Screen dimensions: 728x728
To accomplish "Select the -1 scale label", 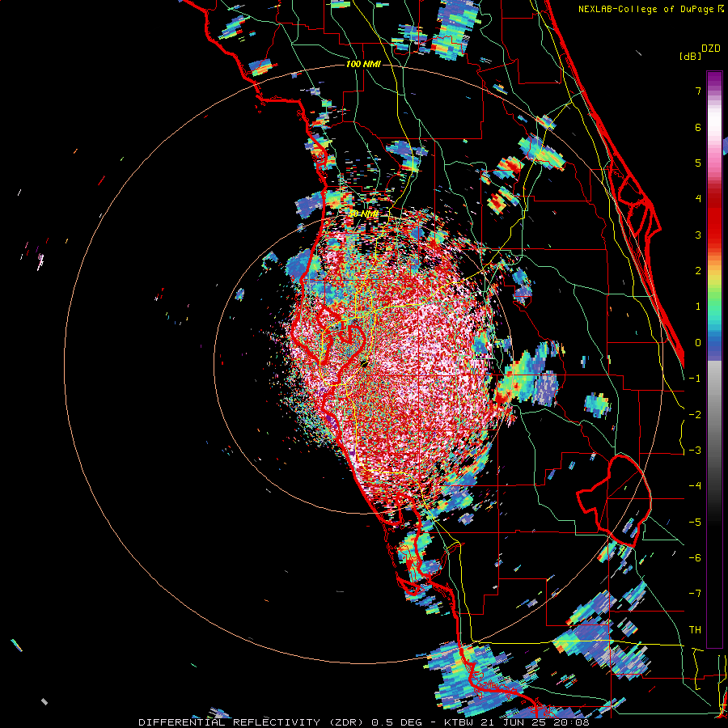I will point(695,379).
